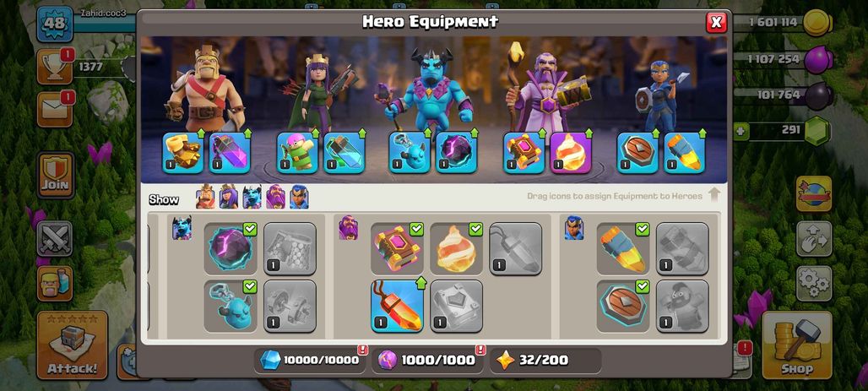Toggle Grand Warden filter in Show row
Screen dimensions: 868x391
(x=275, y=197)
